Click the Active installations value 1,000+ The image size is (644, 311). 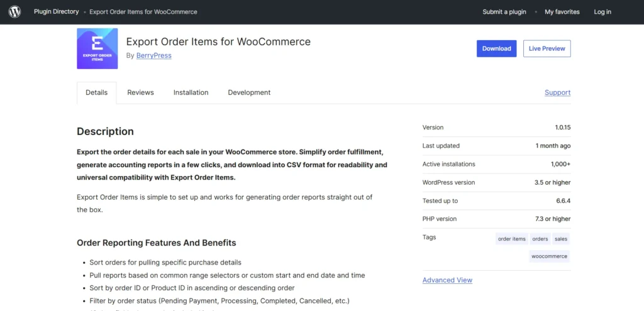click(x=560, y=164)
